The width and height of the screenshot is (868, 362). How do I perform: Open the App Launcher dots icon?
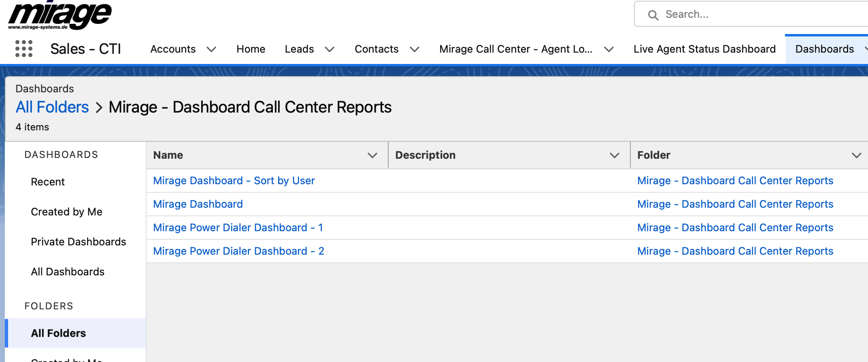[x=24, y=49]
